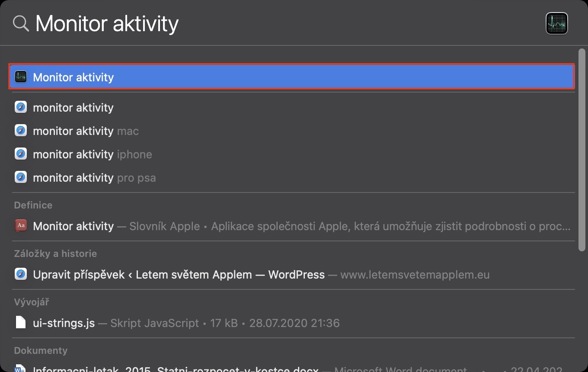Click Safari icon beside 'monitor aktivity mac'
The image size is (588, 372).
pos(21,131)
